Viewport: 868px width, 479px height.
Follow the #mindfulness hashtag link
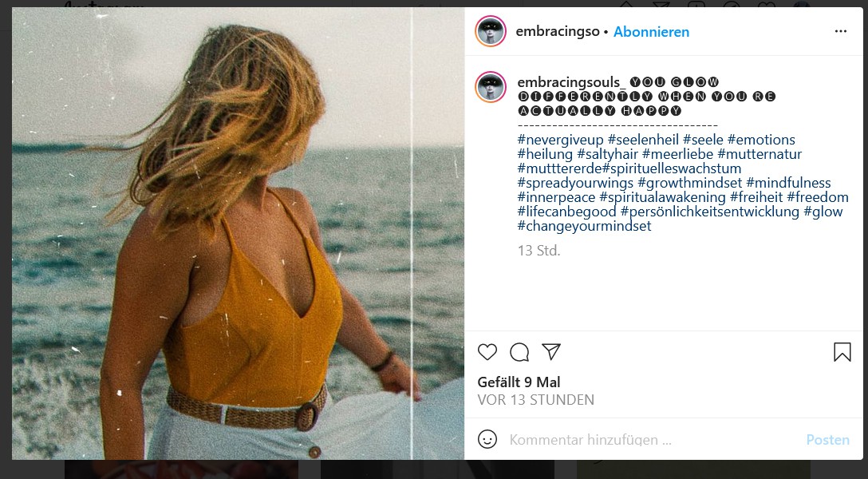(x=788, y=183)
